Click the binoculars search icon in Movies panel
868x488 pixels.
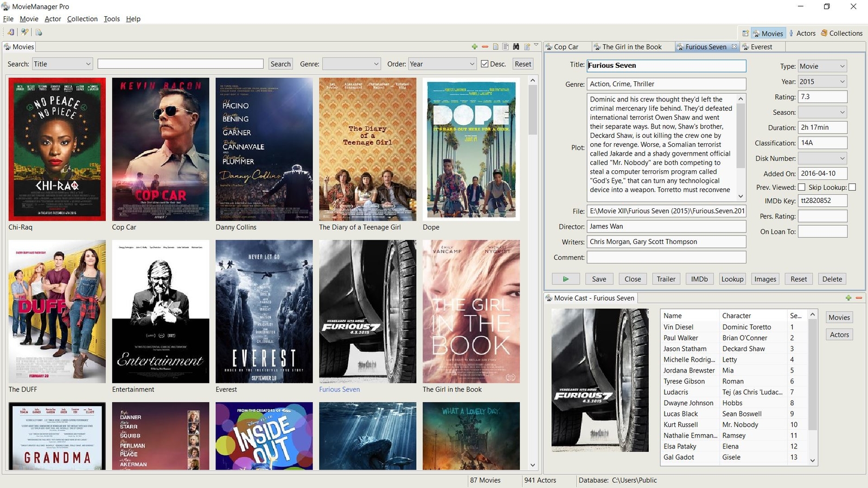click(x=516, y=47)
